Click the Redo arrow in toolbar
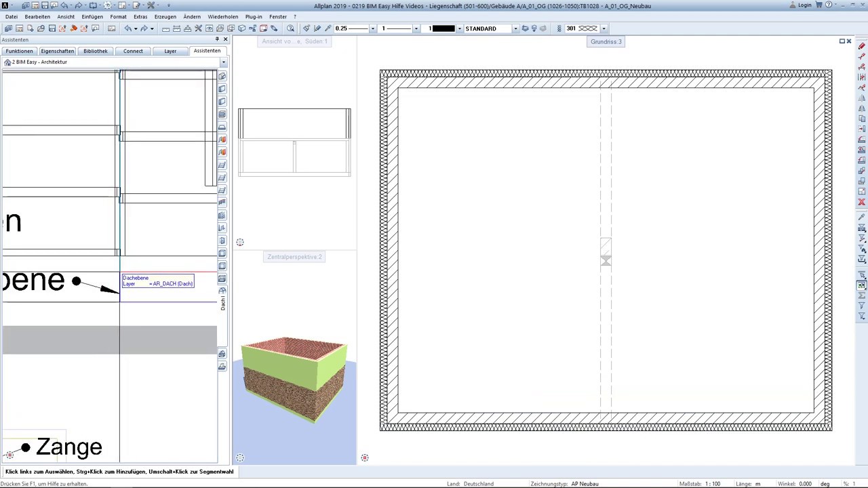This screenshot has height=488, width=868. click(x=143, y=28)
